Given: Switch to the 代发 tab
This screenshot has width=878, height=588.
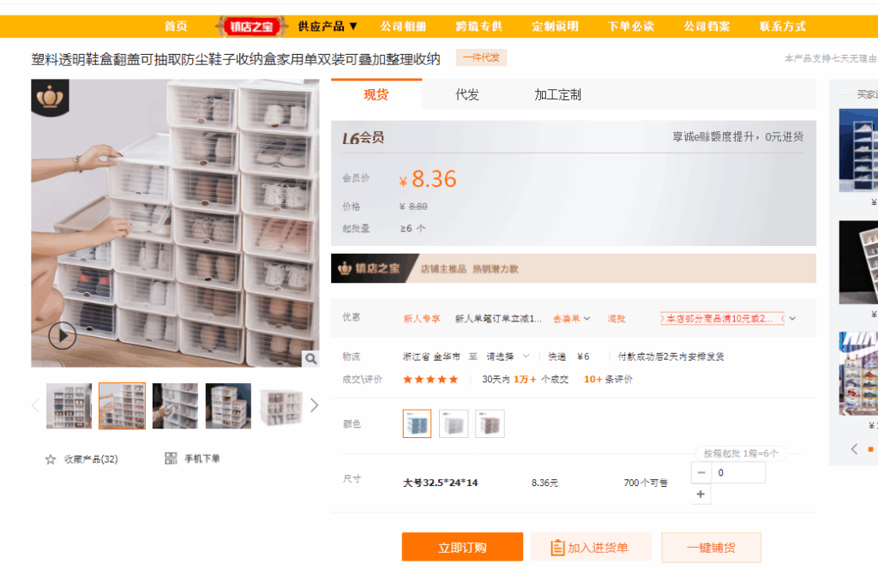Looking at the screenshot, I should 467,95.
